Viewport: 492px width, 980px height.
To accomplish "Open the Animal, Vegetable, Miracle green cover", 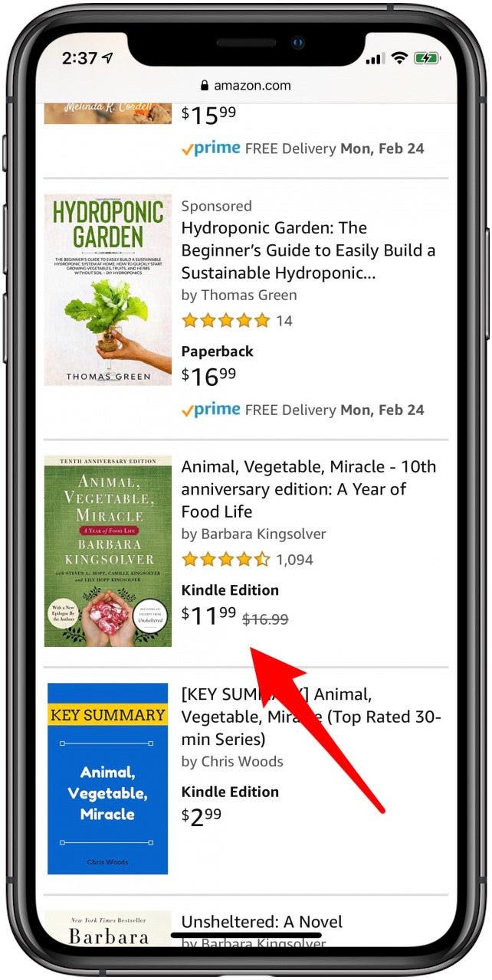I will pos(108,551).
